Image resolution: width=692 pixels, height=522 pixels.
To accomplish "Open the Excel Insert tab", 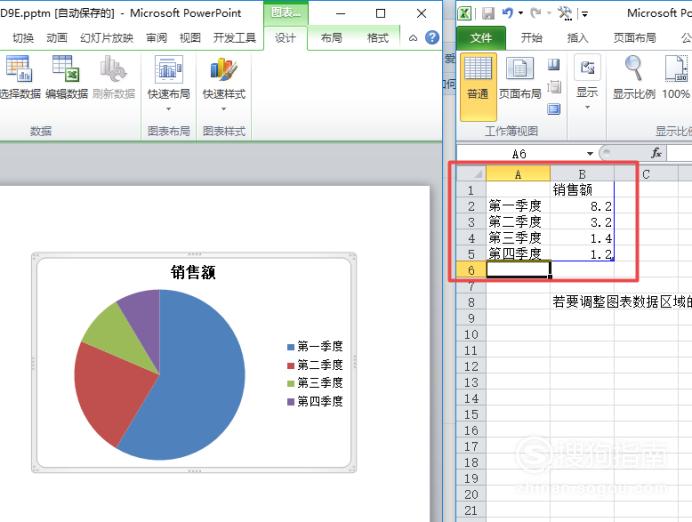I will click(x=578, y=38).
